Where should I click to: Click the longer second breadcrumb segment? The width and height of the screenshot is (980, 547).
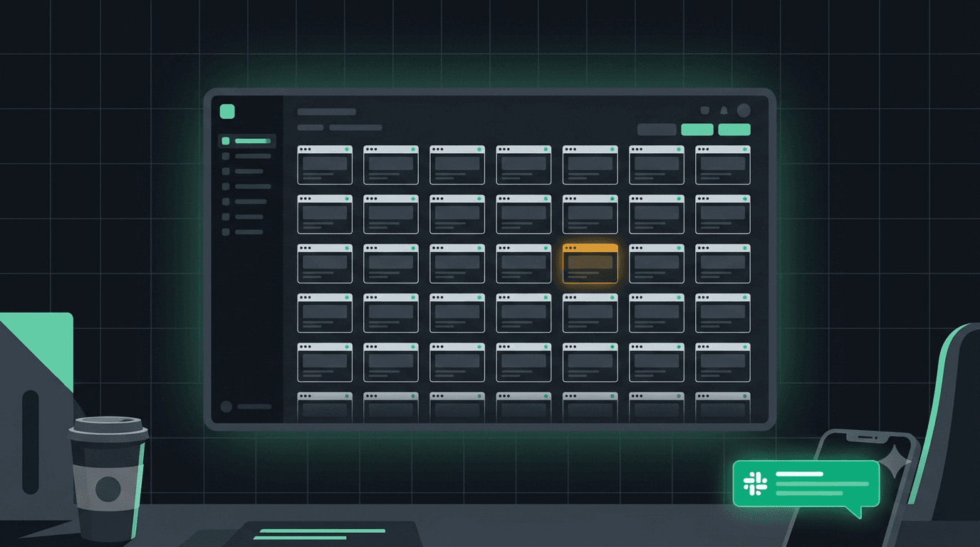355,127
